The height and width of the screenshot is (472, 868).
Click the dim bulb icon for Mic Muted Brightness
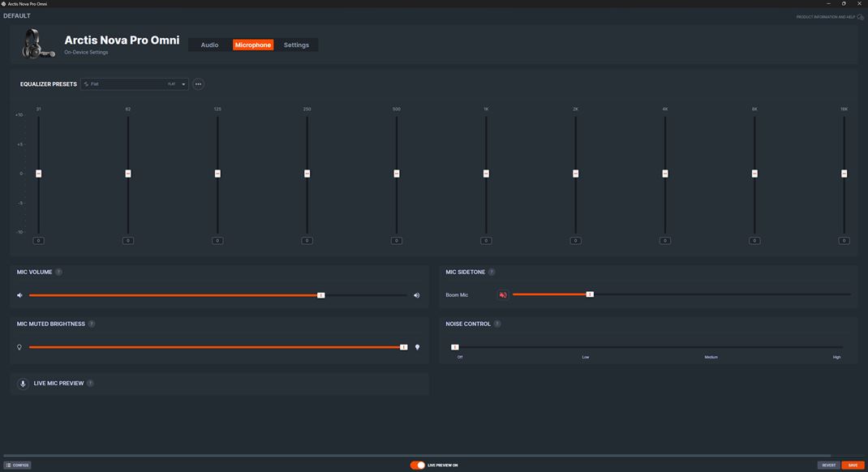[x=19, y=347]
